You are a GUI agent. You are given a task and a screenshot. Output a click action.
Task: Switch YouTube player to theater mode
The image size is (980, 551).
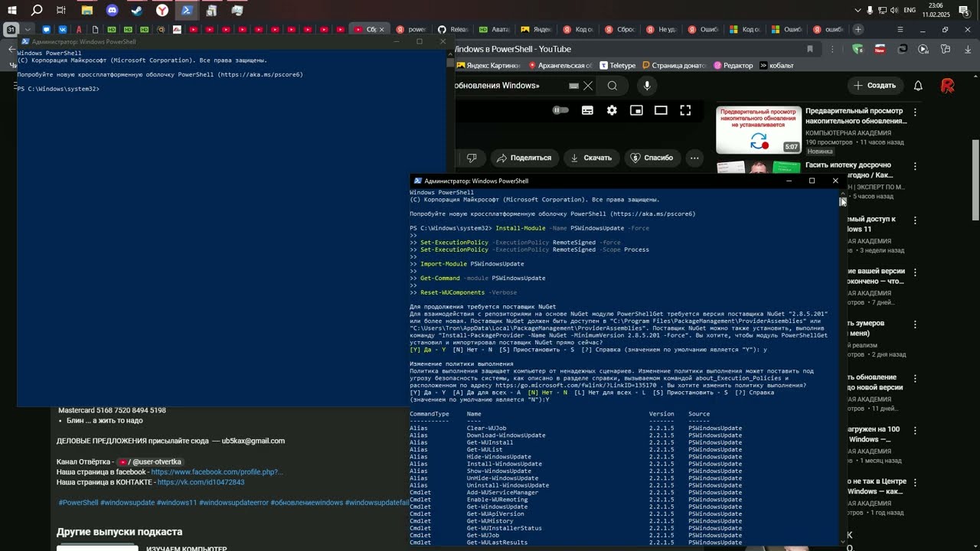click(x=661, y=110)
